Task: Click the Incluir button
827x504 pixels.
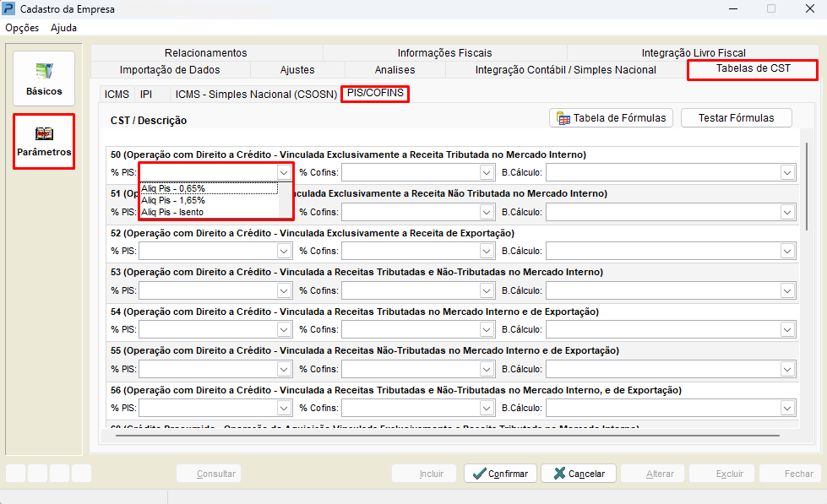Action: [x=426, y=474]
